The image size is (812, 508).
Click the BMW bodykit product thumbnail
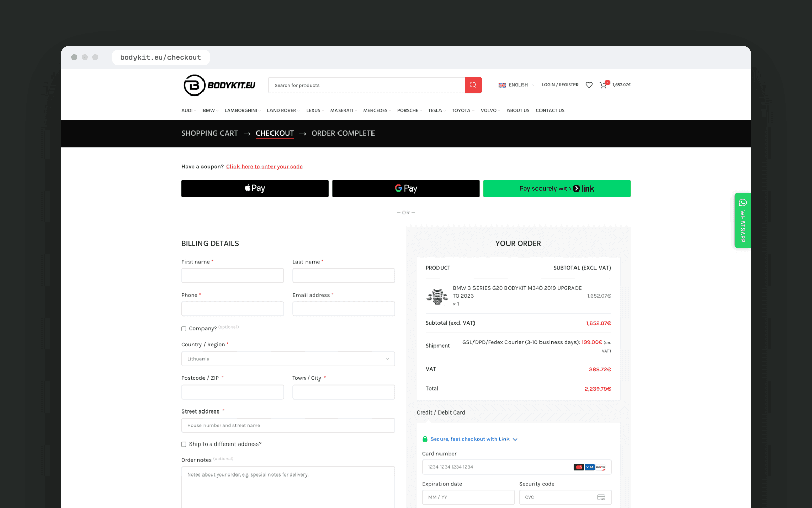(437, 296)
